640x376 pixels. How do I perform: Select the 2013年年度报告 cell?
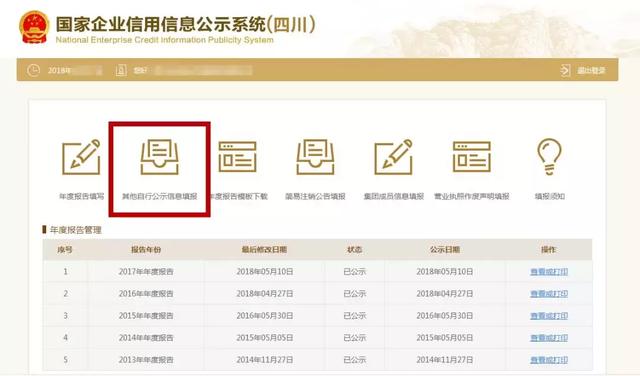pyautogui.click(x=146, y=360)
